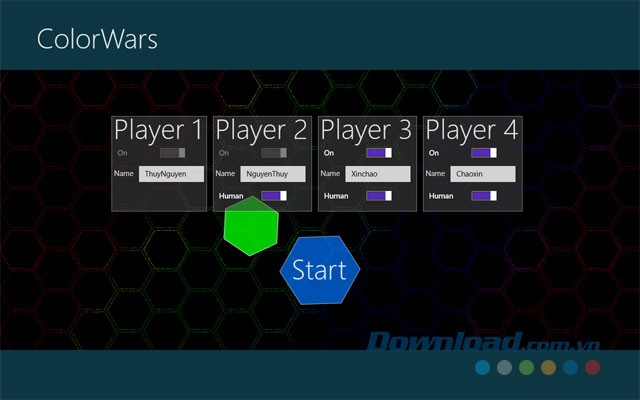Viewport: 640px width, 400px height.
Task: Disable the Player 3 On switch
Action: pos(379,153)
